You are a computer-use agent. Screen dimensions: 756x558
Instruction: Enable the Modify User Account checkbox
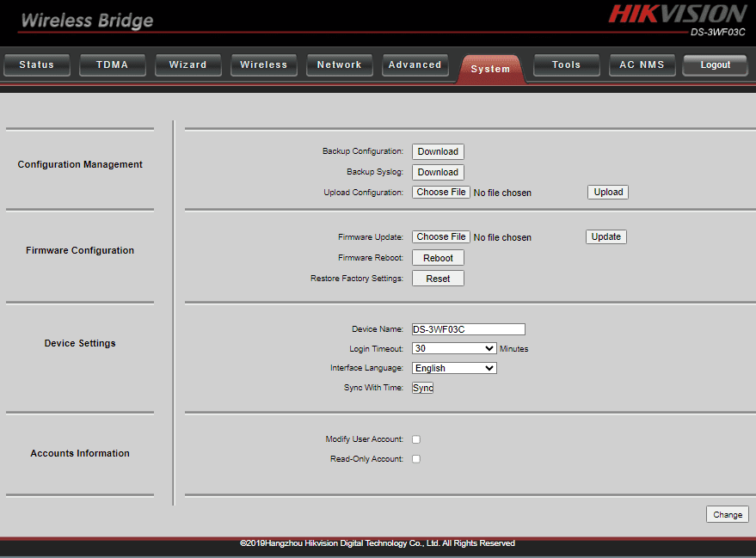point(416,439)
